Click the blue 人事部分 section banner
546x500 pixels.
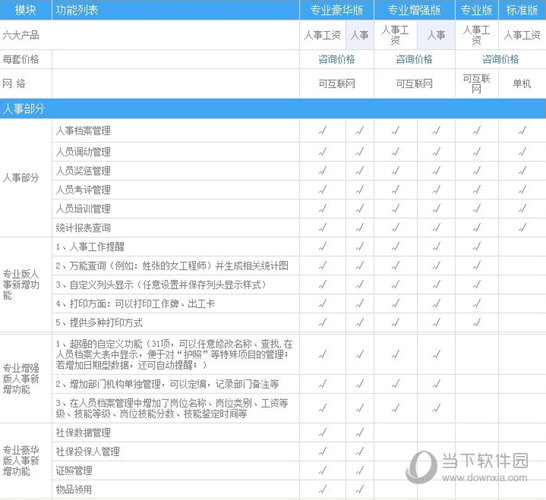tap(273, 109)
